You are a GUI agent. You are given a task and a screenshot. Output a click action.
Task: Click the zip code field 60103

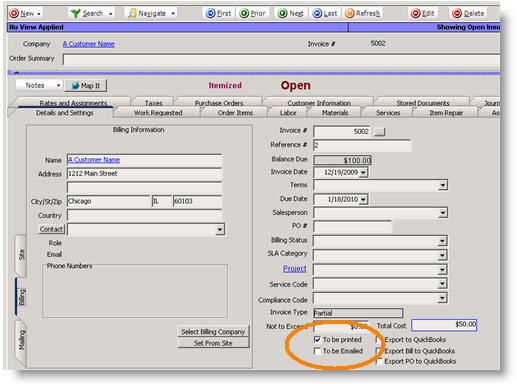(197, 201)
